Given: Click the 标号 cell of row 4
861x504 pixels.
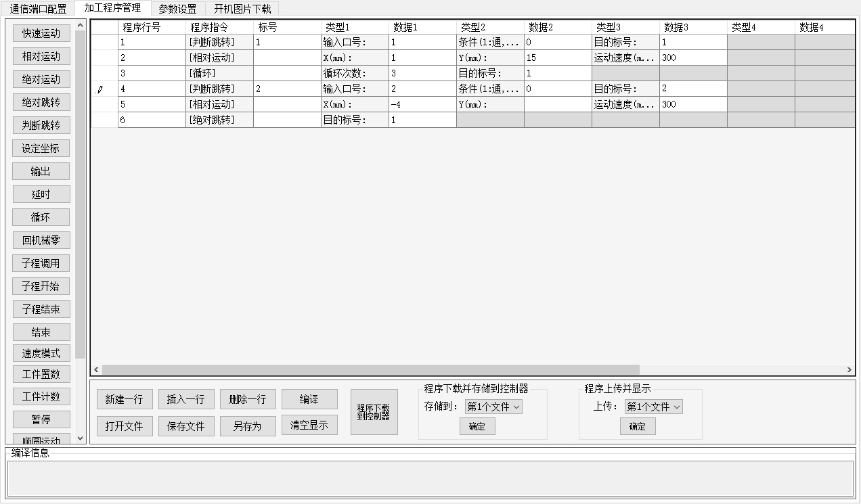Looking at the screenshot, I should [x=287, y=89].
